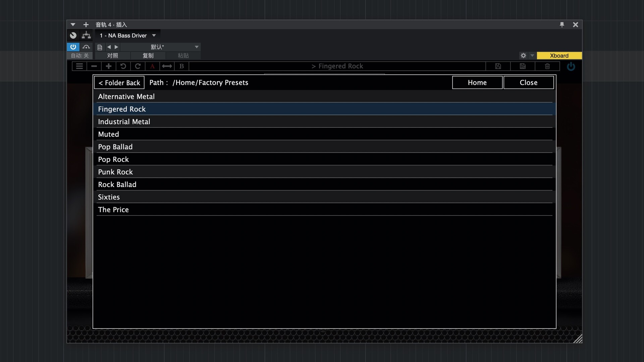This screenshot has height=362, width=644.
Task: Open the gear settings icon near Xboard
Action: (x=523, y=56)
